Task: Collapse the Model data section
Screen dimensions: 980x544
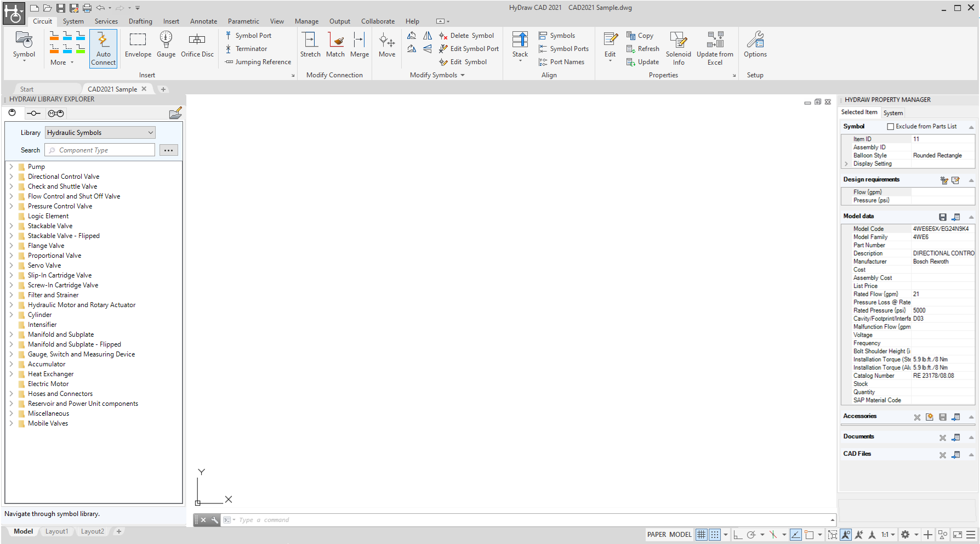Action: 971,217
